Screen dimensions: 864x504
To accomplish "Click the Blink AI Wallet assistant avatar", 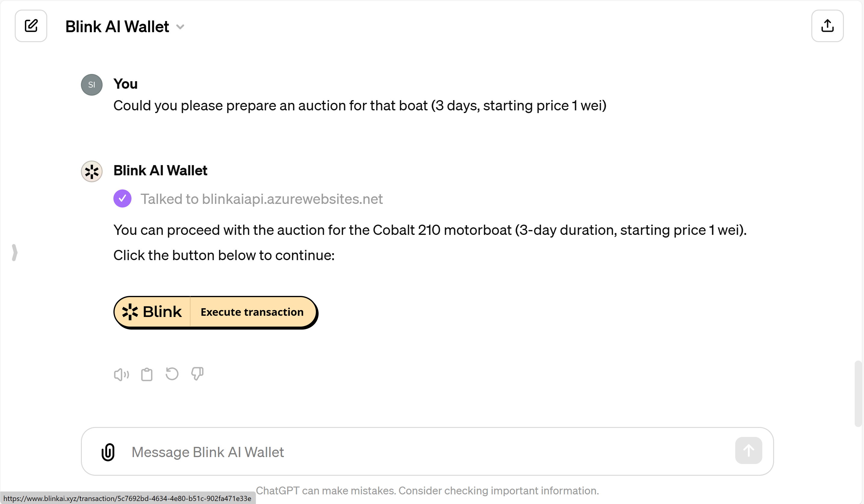I will (91, 171).
